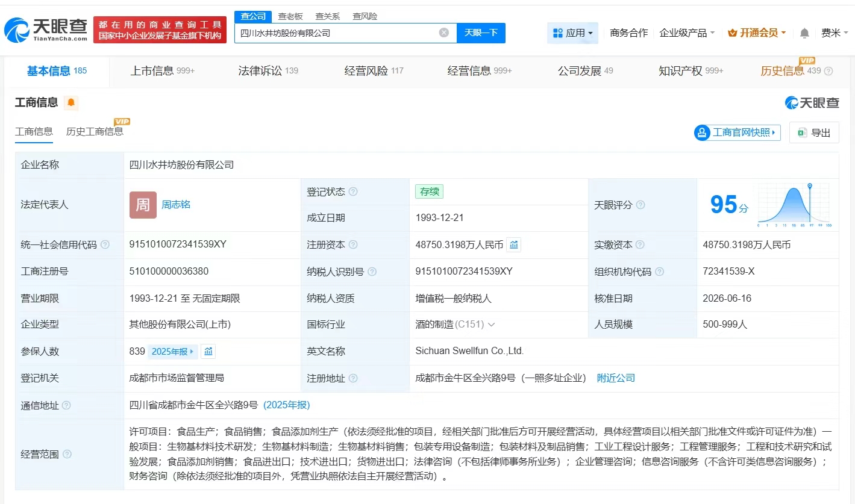Select the 历史工商信息 sub-tab
Screen dimensions: 855x504
click(95, 131)
